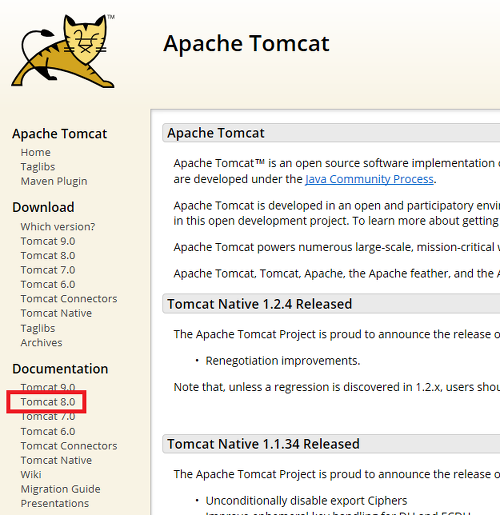500x515 pixels.
Task: Open the 'Which version?' download link
Action: (58, 227)
